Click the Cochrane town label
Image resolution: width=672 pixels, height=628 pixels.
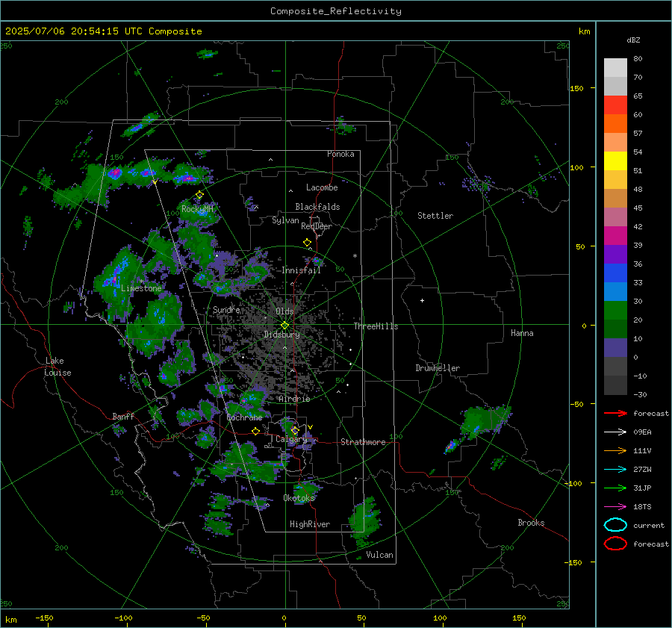click(244, 417)
